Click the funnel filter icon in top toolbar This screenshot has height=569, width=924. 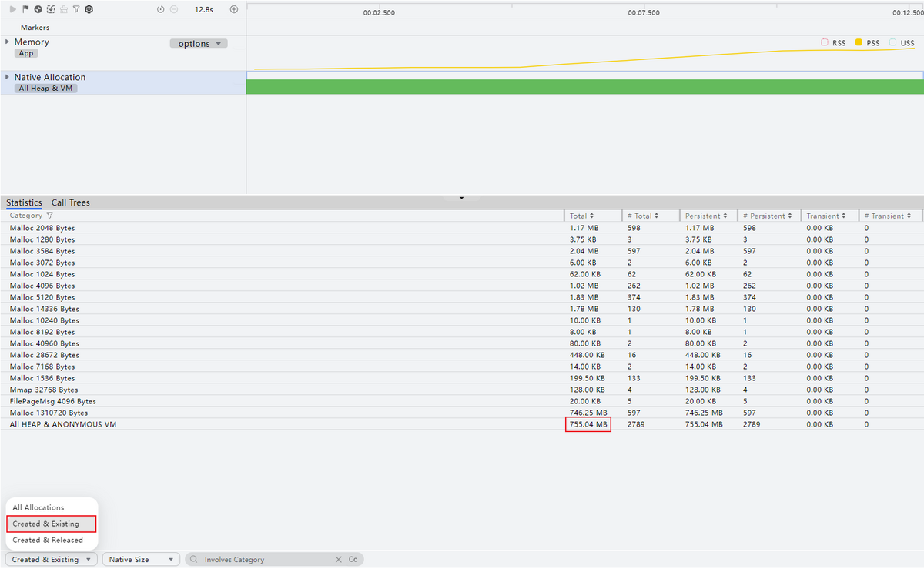coord(76,9)
